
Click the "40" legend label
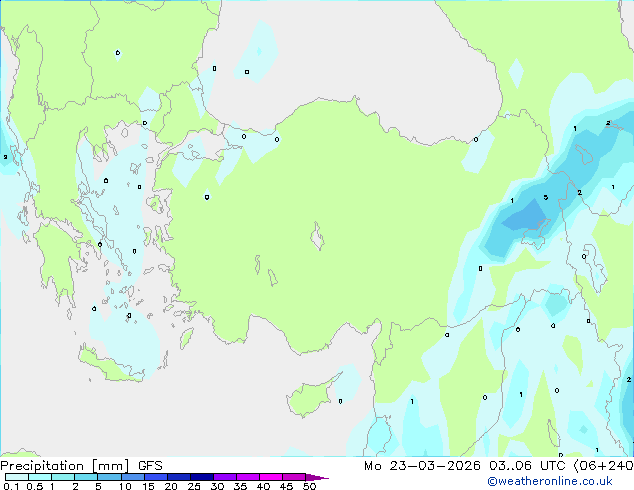(x=263, y=486)
